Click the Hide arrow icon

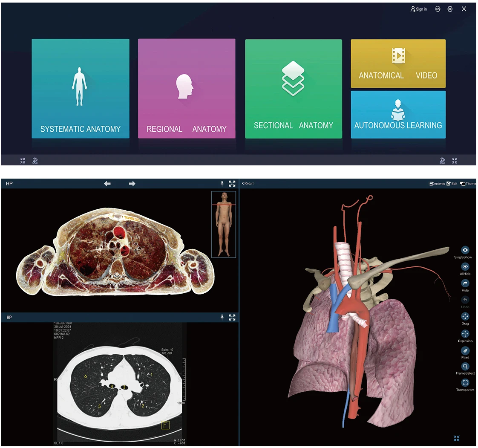point(465,283)
